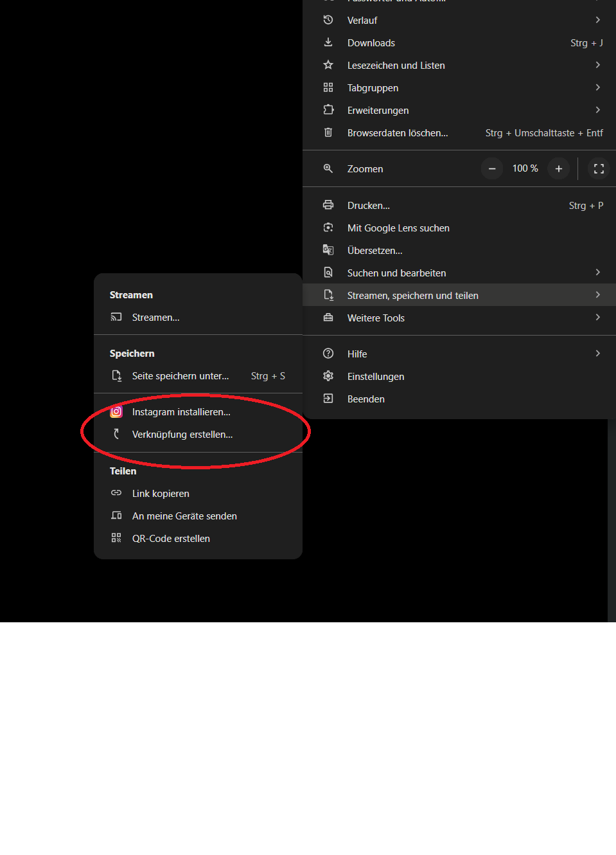Screen dimensions: 616x855
Task: Choose Drucken... from the menu
Action: pyautogui.click(x=459, y=205)
